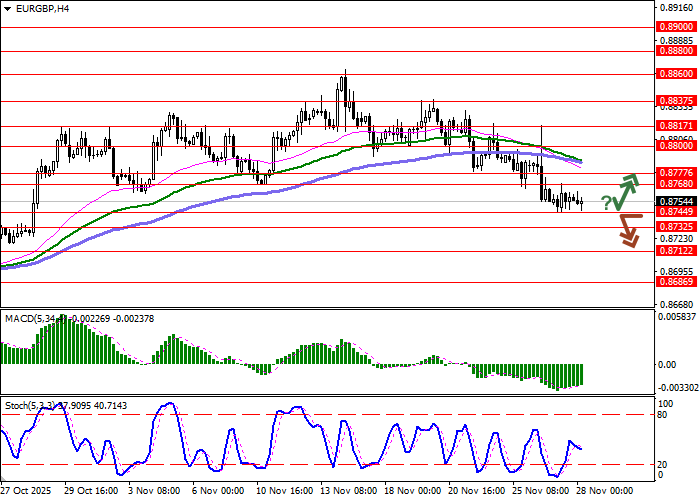Image resolution: width=700 pixels, height=500 pixels.
Task: Select the 0.87449 support price label
Action: 675,212
